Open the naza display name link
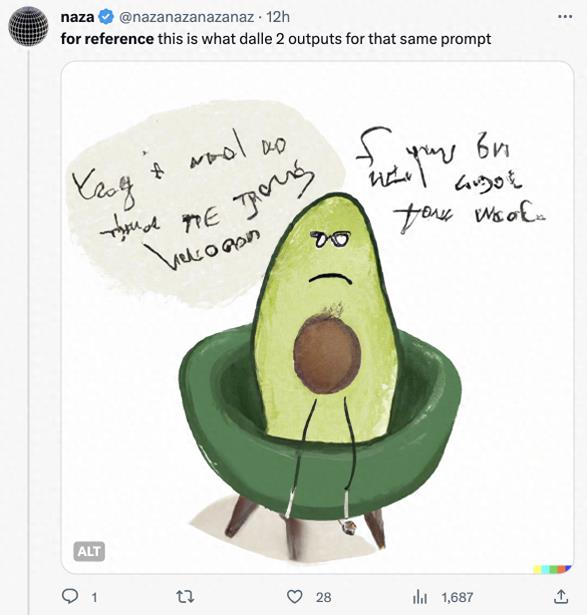587x615 pixels. point(77,17)
